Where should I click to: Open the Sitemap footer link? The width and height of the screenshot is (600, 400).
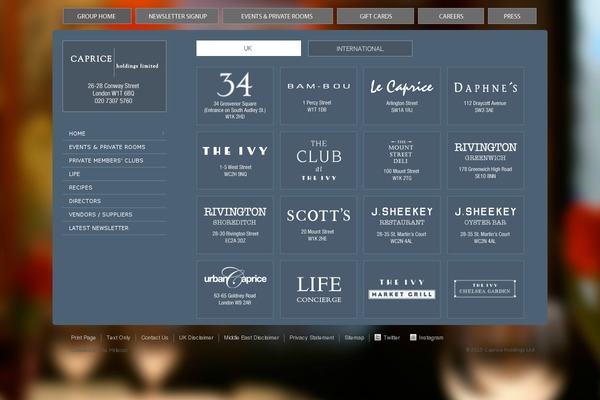click(354, 338)
